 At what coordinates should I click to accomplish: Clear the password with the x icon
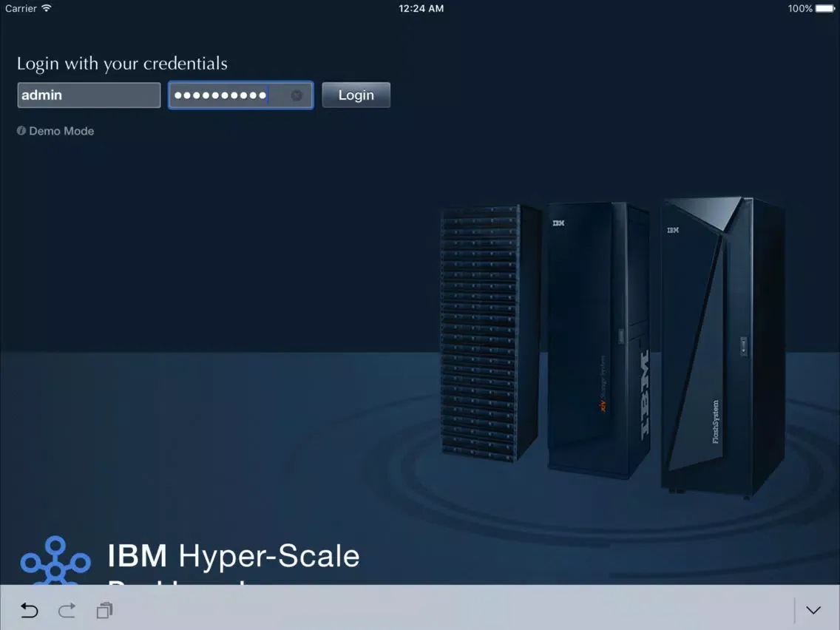pos(297,95)
